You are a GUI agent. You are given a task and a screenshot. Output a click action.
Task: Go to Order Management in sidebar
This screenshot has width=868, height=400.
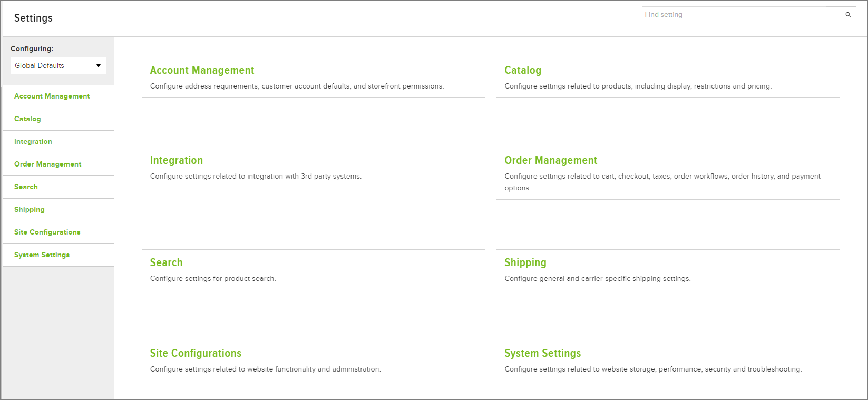click(47, 164)
